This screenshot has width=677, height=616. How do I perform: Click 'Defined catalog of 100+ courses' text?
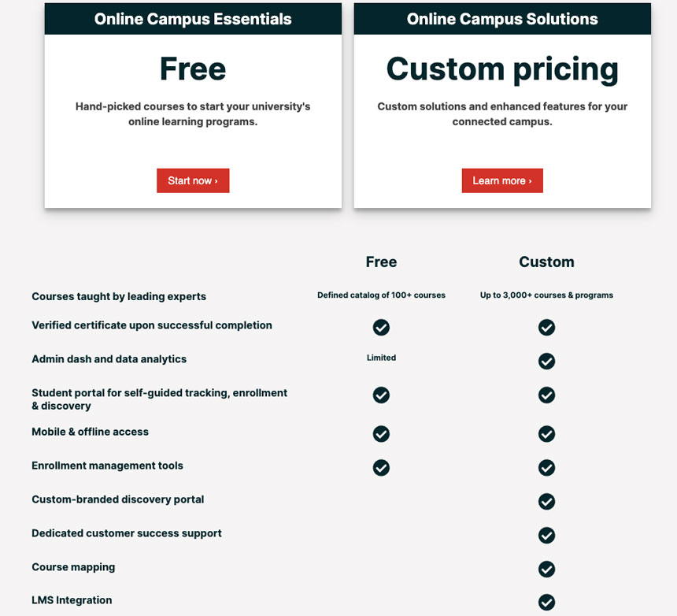click(381, 295)
